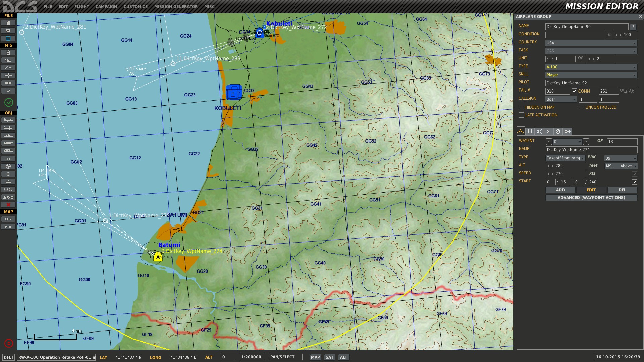Select the airplane group placement tool
The width and height of the screenshot is (644, 362).
(8, 120)
